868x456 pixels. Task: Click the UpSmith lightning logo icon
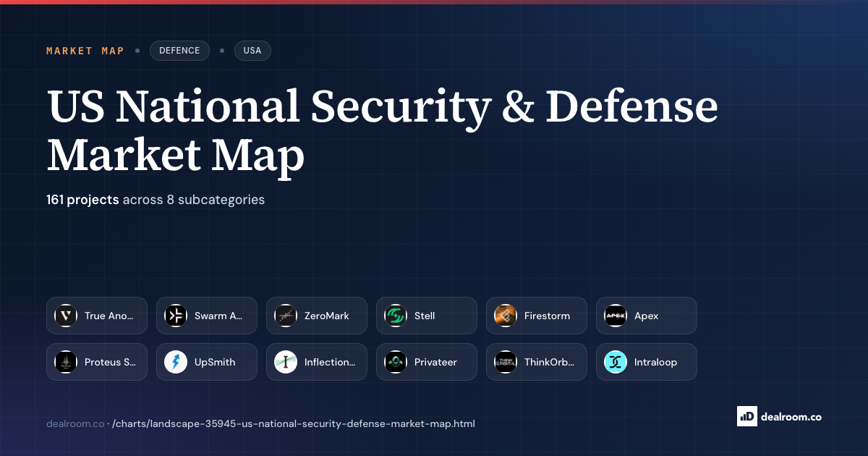(176, 362)
